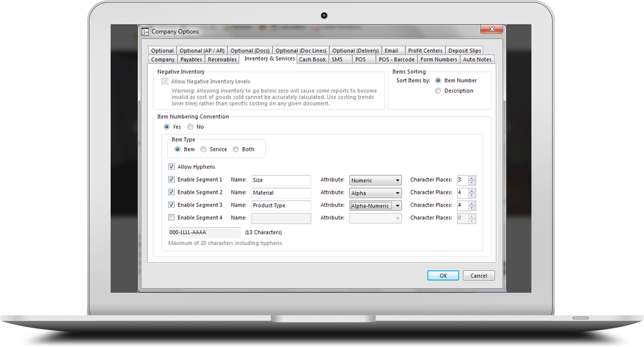Screen dimensions: 644x347
Task: Open Segment 1 Attribute dropdown showing Numeric
Action: (376, 180)
